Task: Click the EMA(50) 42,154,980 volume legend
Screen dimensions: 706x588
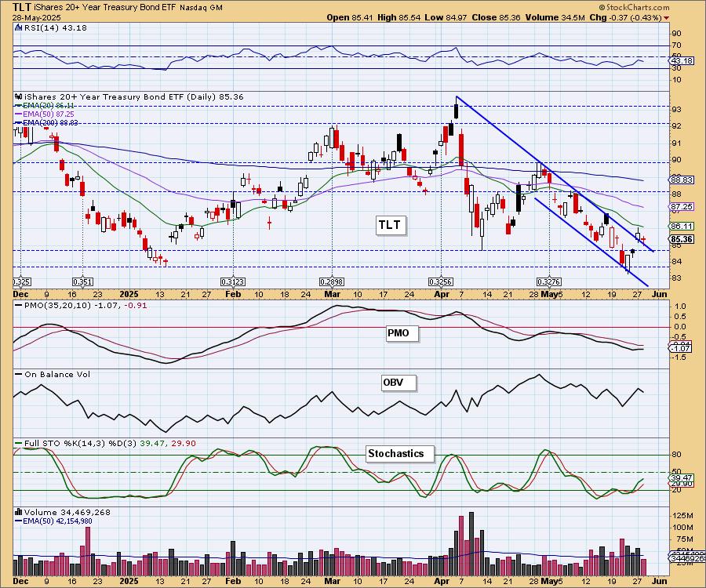Action: click(x=57, y=521)
